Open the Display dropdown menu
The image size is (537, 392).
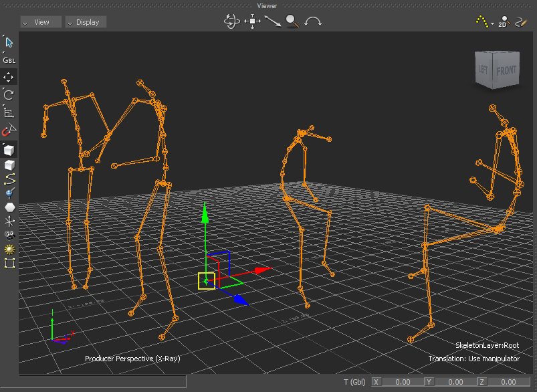point(86,22)
